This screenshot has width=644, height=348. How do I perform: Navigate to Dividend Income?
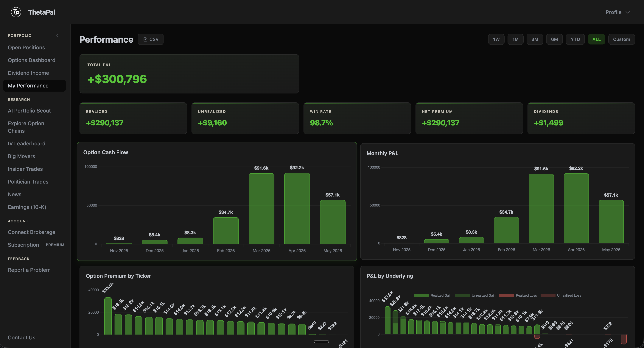point(28,73)
